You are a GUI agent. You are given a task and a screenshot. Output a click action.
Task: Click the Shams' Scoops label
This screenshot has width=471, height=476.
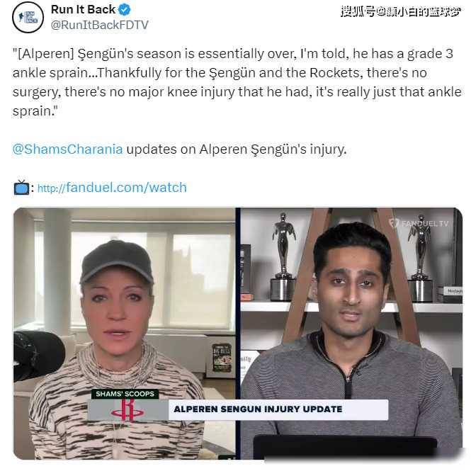tap(125, 394)
